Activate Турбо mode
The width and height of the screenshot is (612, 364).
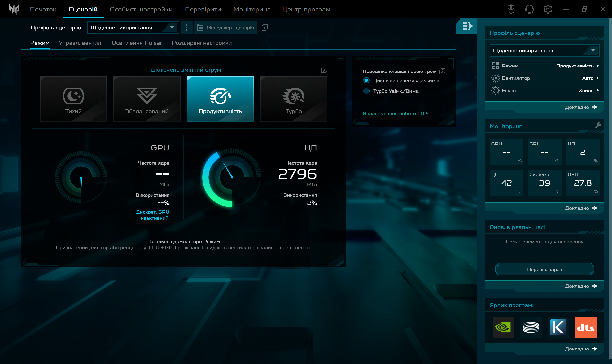click(x=294, y=99)
